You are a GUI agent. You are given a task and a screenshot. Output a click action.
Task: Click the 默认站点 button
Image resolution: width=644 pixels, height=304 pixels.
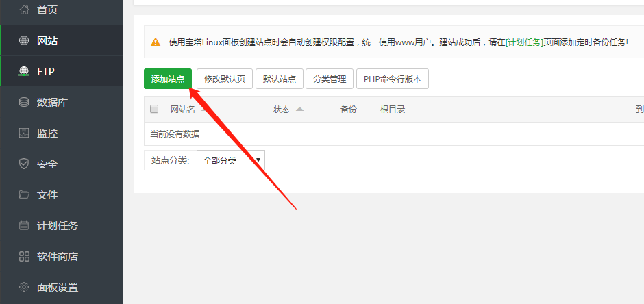(280, 79)
